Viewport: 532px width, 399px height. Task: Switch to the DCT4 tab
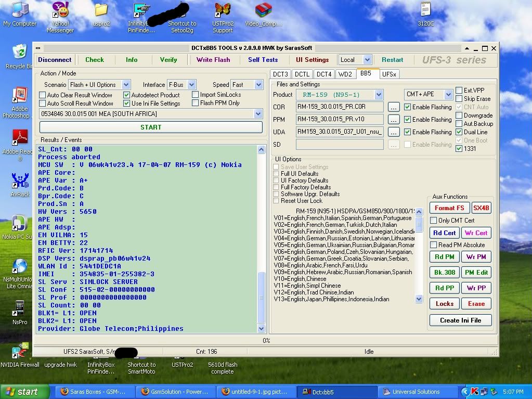(x=324, y=74)
